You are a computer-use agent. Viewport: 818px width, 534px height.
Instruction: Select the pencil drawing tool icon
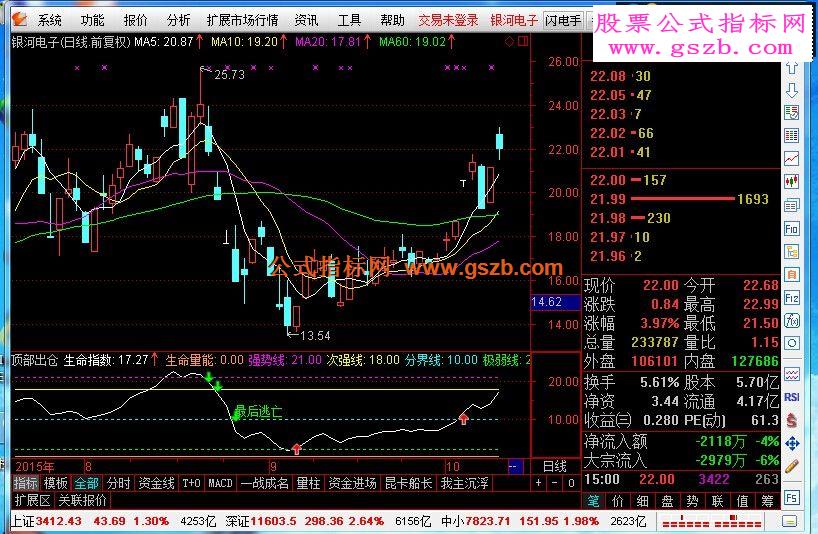point(792,466)
